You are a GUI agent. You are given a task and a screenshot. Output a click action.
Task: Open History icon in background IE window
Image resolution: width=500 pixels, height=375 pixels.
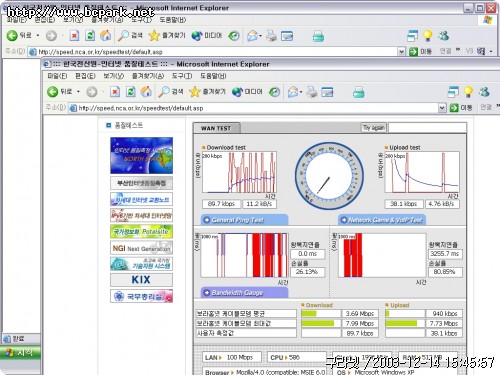pyautogui.click(x=234, y=35)
